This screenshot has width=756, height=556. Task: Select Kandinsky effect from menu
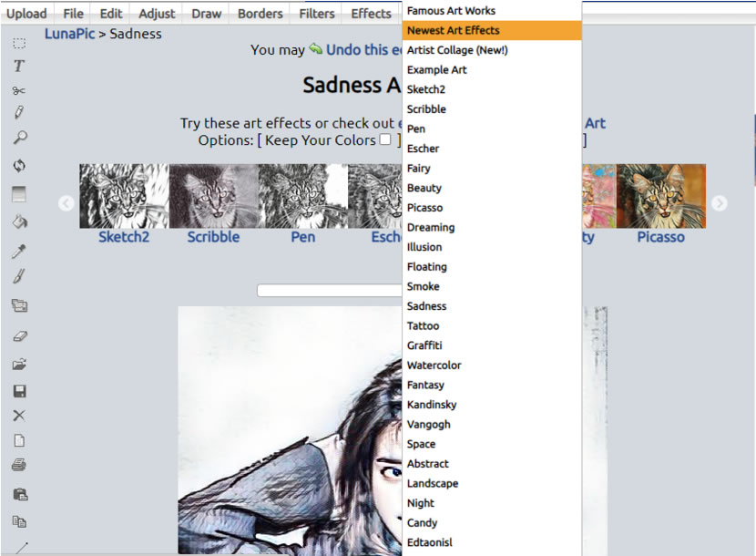coord(492,405)
